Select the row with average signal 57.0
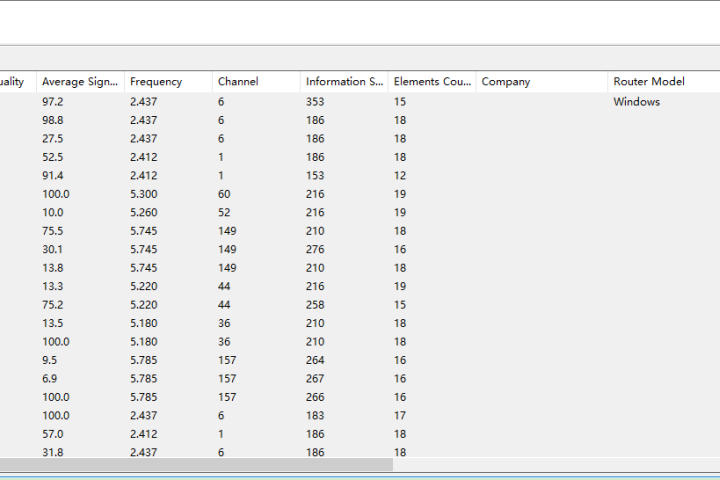 [x=360, y=434]
